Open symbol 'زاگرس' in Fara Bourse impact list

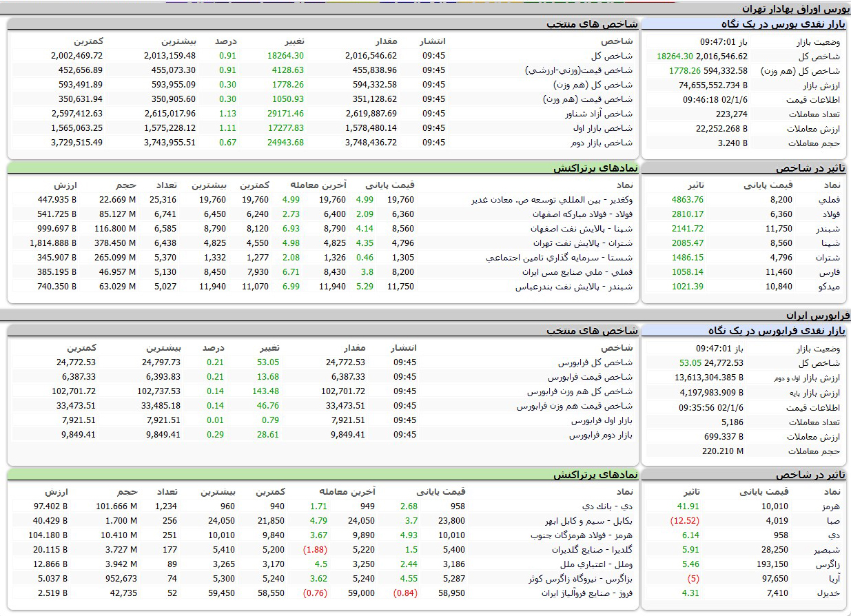coord(829,564)
